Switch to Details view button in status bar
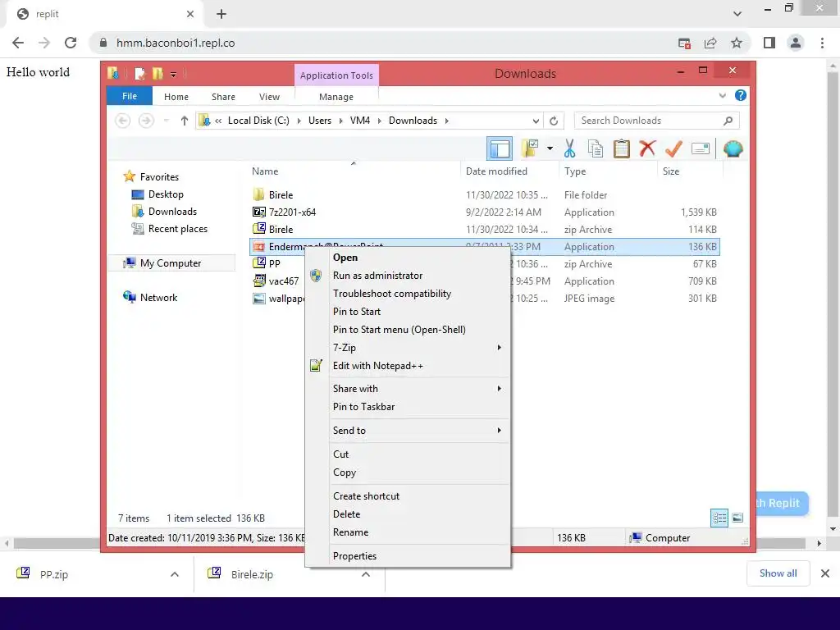840x630 pixels. click(x=719, y=518)
